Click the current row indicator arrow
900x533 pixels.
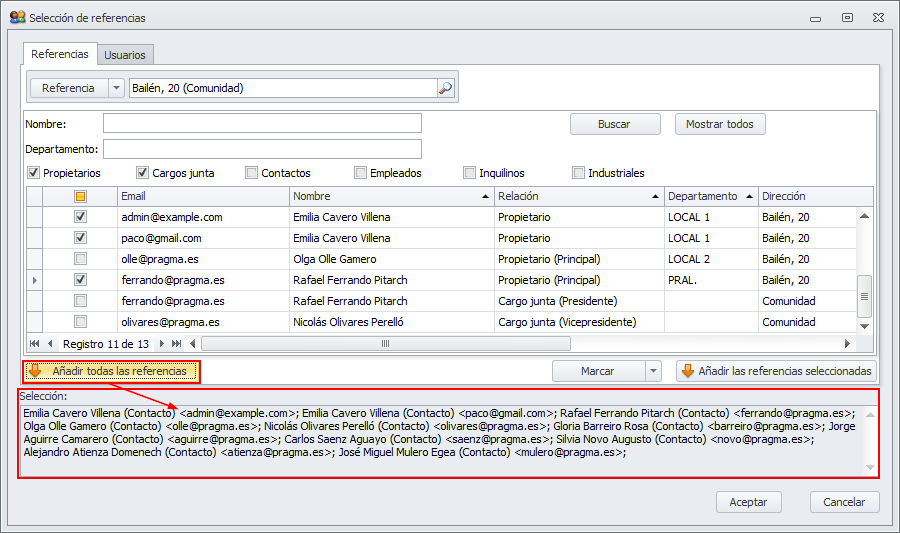click(x=34, y=280)
